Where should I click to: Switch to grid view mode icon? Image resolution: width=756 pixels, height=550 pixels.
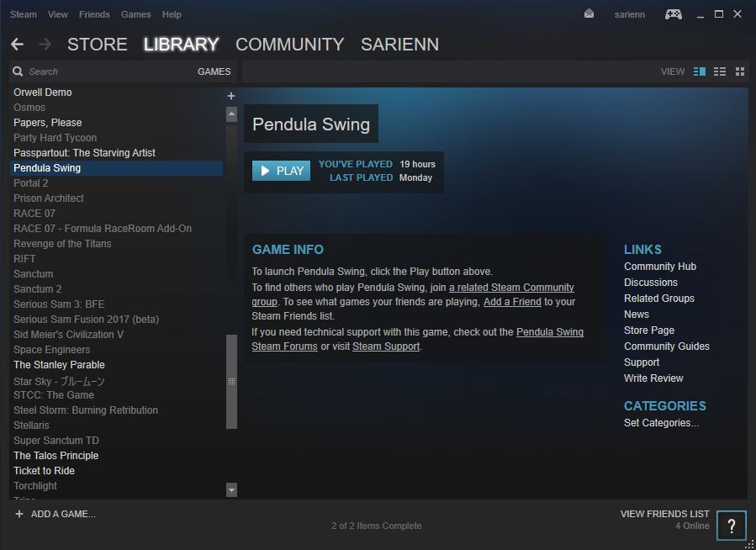click(x=740, y=71)
